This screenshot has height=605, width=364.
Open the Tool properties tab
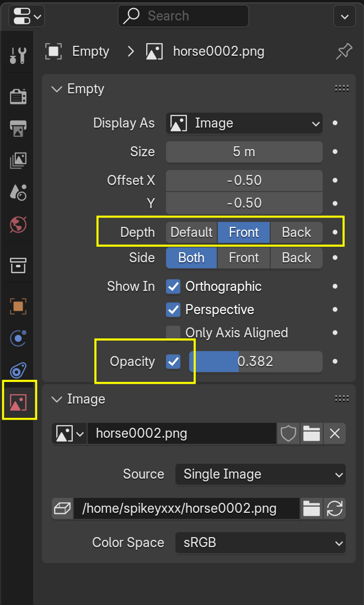(18, 56)
